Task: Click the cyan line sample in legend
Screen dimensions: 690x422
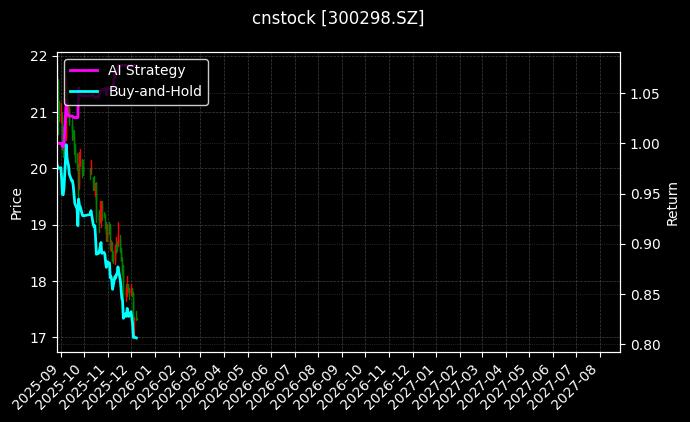Action: tap(84, 91)
